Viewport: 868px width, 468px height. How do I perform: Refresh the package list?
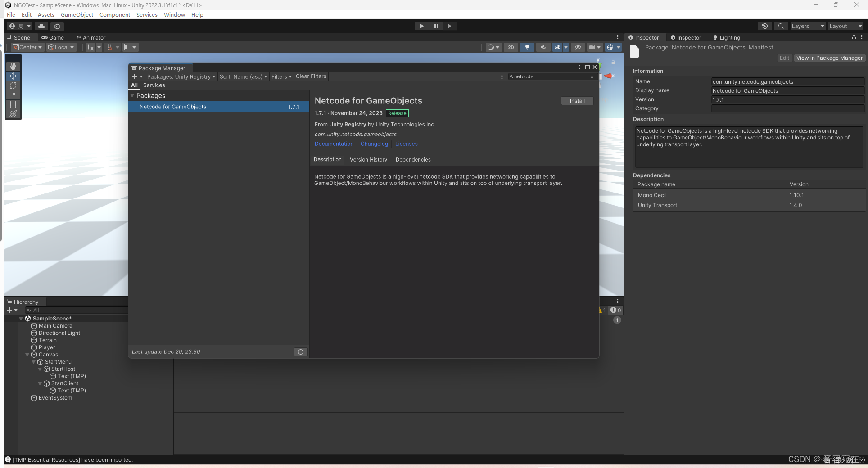pyautogui.click(x=301, y=351)
